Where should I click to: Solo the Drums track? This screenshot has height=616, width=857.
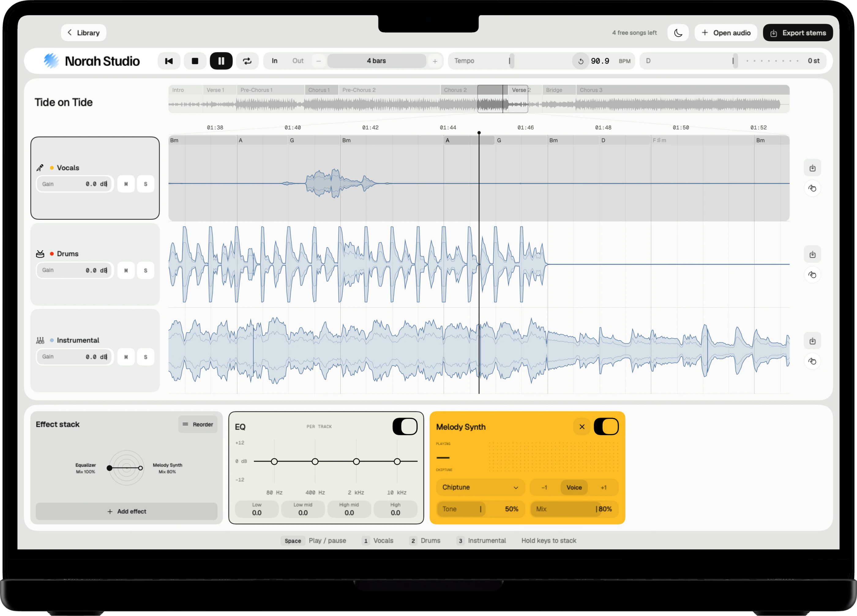click(x=145, y=271)
